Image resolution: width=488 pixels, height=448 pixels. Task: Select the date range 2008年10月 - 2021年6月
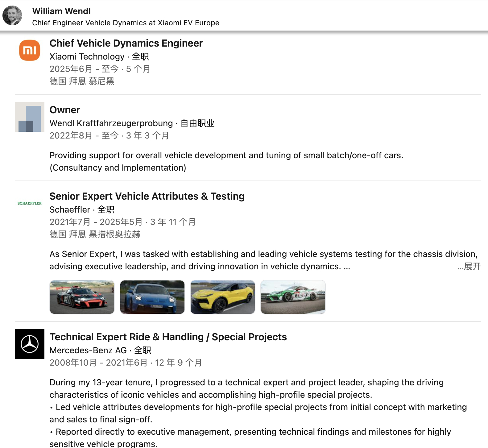(x=99, y=363)
